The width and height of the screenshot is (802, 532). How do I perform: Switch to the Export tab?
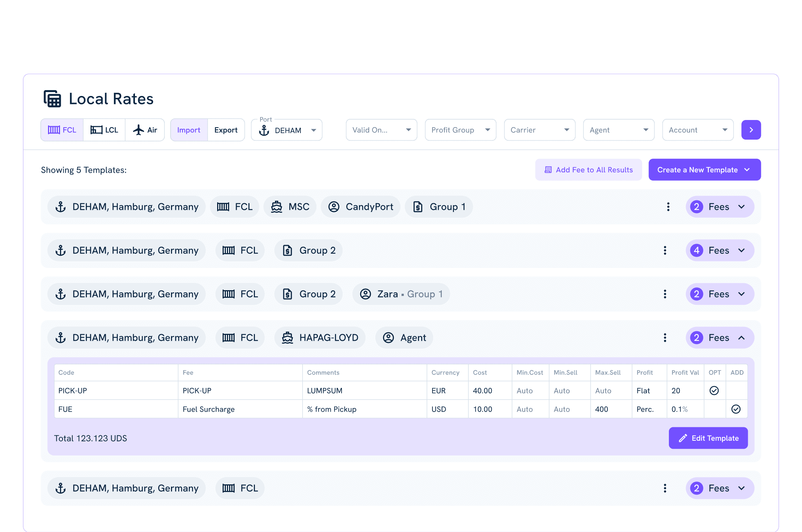coord(226,130)
